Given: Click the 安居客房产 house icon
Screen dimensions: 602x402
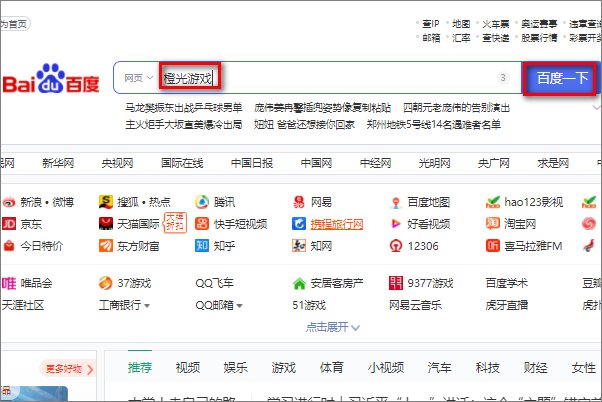Looking at the screenshot, I should click(299, 283).
